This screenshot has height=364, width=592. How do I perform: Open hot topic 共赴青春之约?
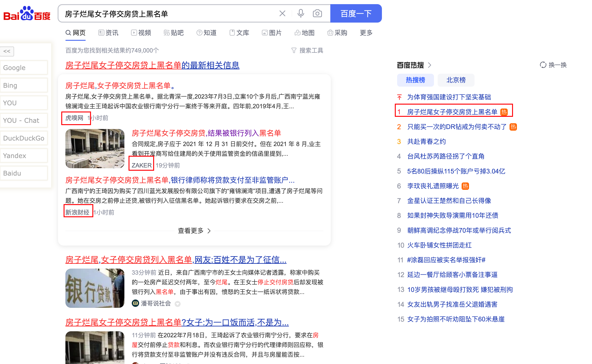[x=426, y=141]
